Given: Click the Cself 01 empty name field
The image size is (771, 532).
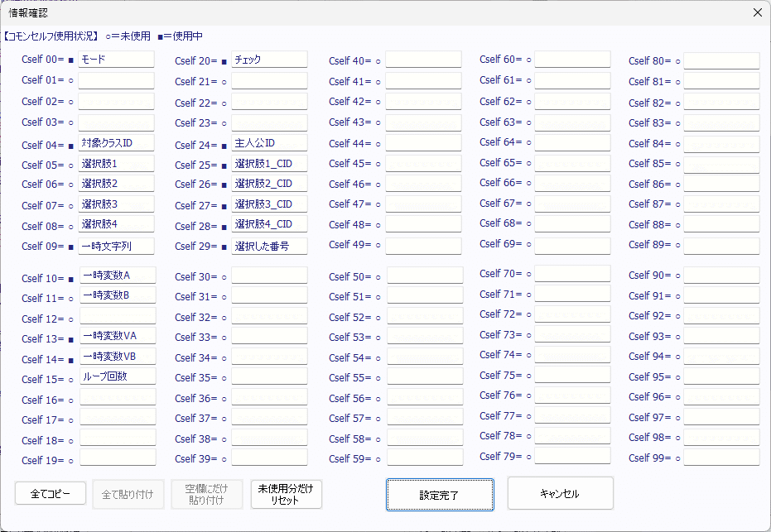Looking at the screenshot, I should (116, 80).
